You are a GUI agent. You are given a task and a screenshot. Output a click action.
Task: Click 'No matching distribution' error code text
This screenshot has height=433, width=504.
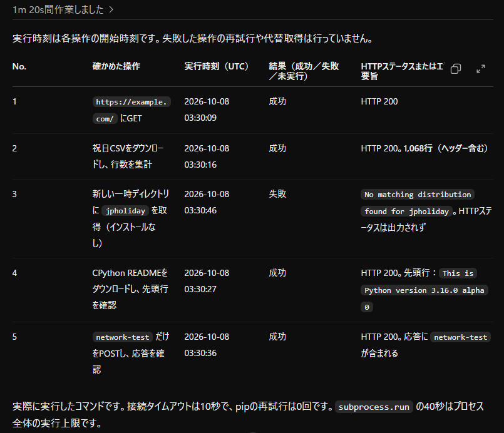click(x=418, y=195)
